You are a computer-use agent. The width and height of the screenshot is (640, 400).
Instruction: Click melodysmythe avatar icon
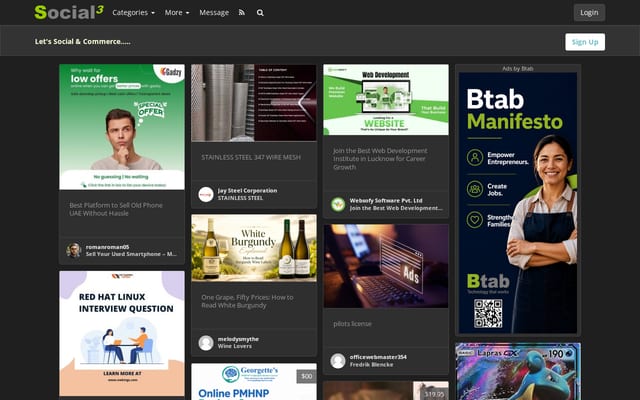point(206,342)
